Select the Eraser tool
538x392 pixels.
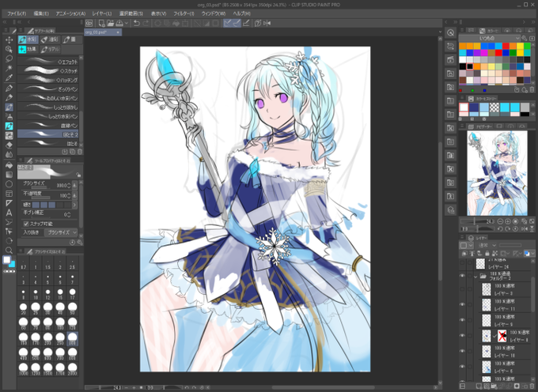(x=9, y=145)
